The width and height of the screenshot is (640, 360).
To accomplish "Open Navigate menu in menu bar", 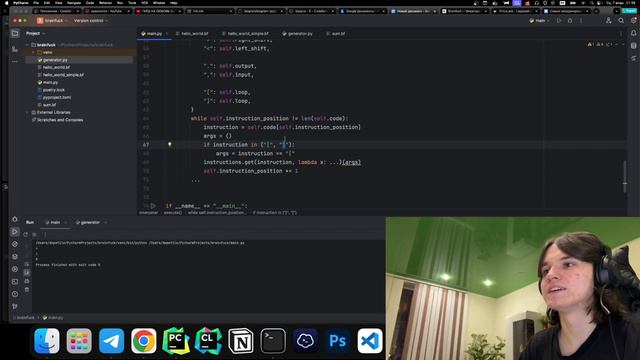I will (x=74, y=3).
